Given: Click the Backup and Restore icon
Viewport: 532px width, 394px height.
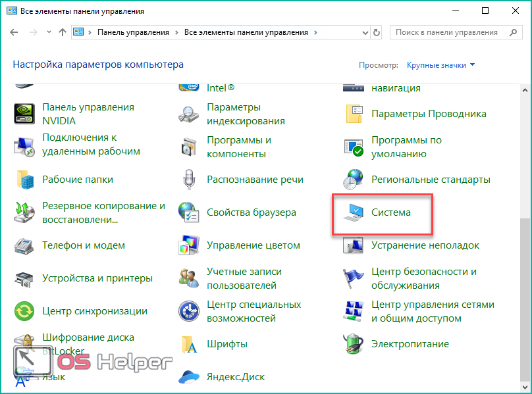Looking at the screenshot, I should pyautogui.click(x=24, y=212).
